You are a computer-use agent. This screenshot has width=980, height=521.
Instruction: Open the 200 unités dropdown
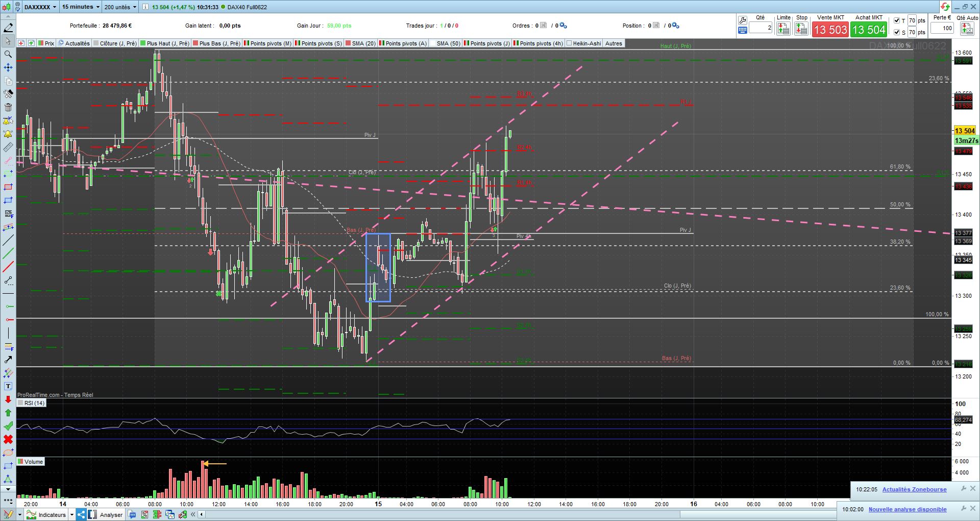(x=120, y=7)
